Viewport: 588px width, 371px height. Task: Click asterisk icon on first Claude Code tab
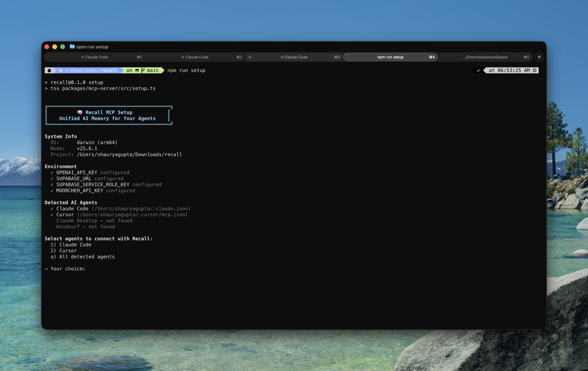tap(83, 57)
